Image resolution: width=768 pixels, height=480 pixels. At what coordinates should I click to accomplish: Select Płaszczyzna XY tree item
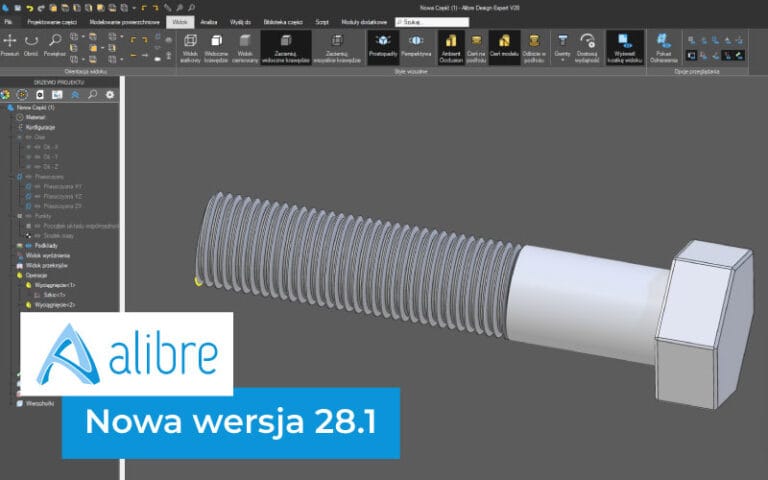[x=62, y=186]
